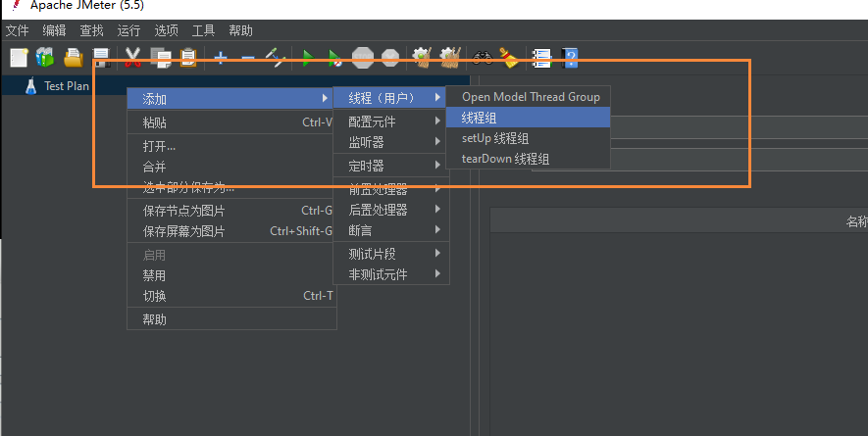Viewport: 868px width, 436px height.
Task: Choose 禁用 in the context menu
Action: 230,275
